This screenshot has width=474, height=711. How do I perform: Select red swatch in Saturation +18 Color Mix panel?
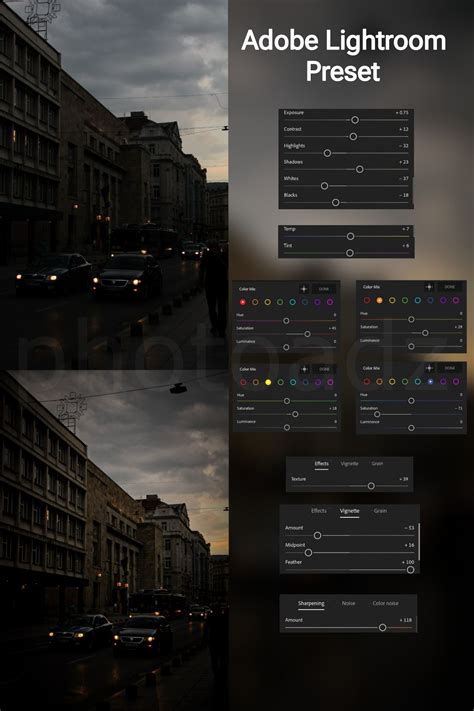coord(243,382)
